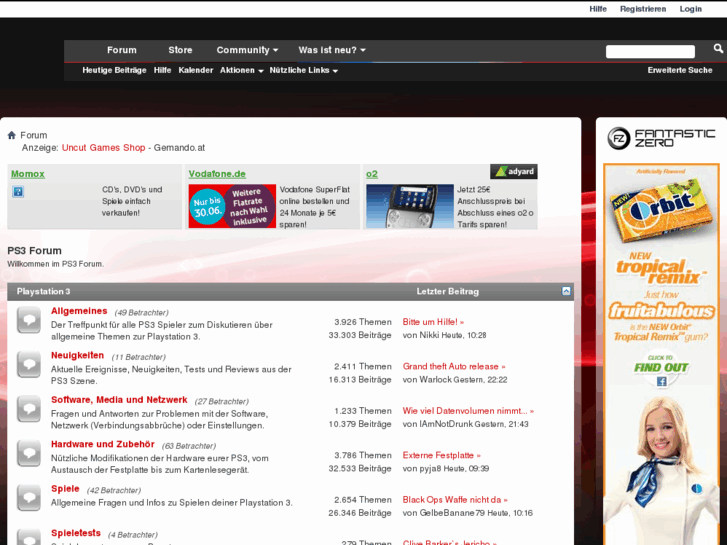Click the Forum breadcrumb text

(34, 135)
